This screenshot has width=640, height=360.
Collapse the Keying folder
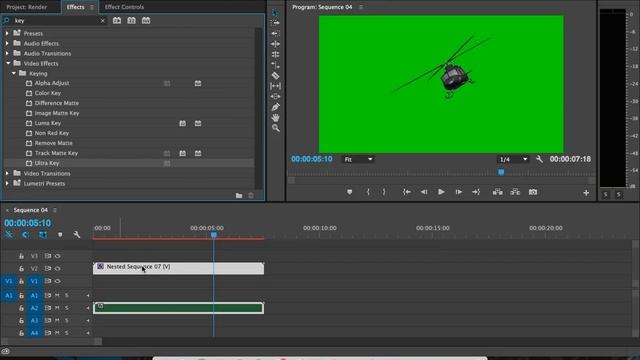point(14,73)
